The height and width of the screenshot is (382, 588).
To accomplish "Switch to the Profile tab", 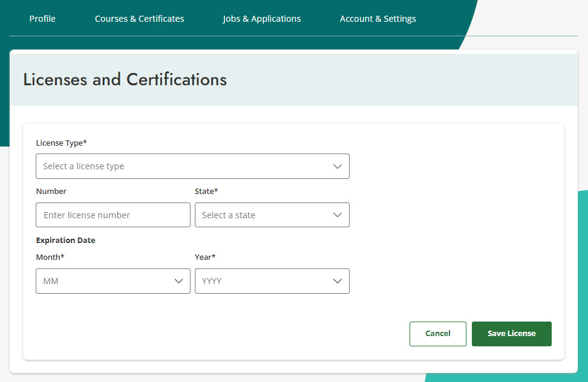I will [42, 19].
